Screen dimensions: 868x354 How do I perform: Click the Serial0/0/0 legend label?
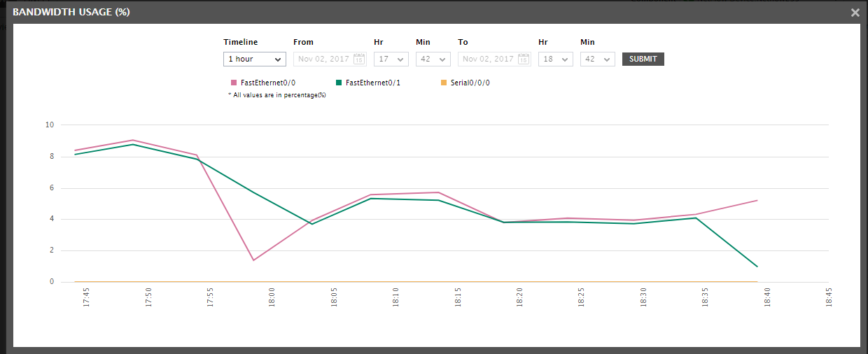470,83
